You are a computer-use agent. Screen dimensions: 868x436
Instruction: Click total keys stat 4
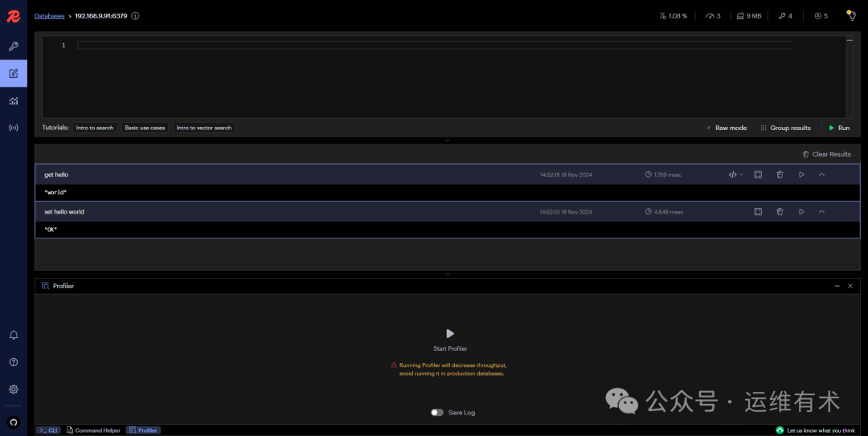coord(785,16)
